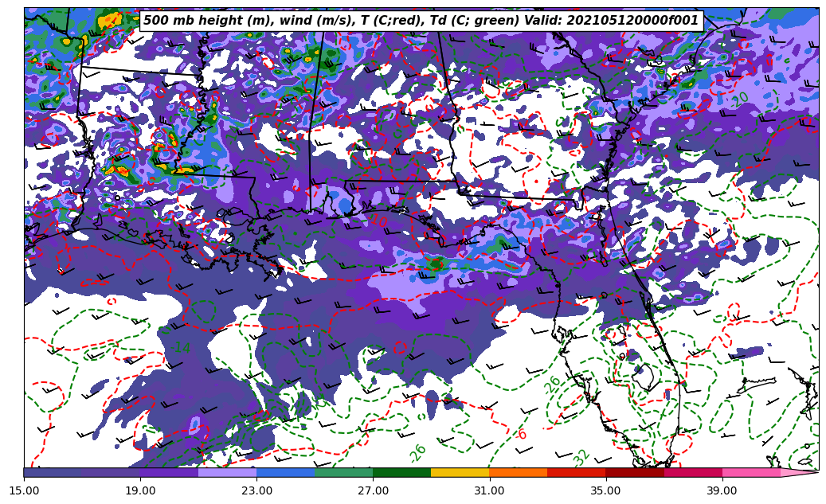This screenshot has height=504, width=826.
Task: Click the yellow segment of the colorbar
Action: click(460, 472)
